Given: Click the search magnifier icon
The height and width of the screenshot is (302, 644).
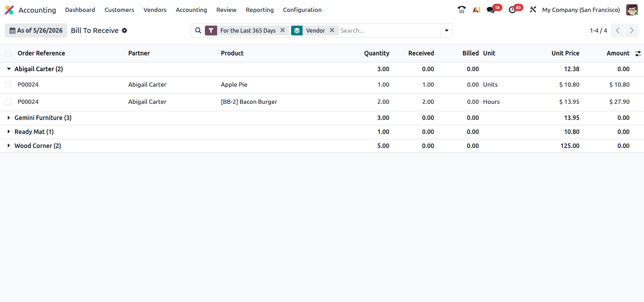Looking at the screenshot, I should pyautogui.click(x=198, y=31).
